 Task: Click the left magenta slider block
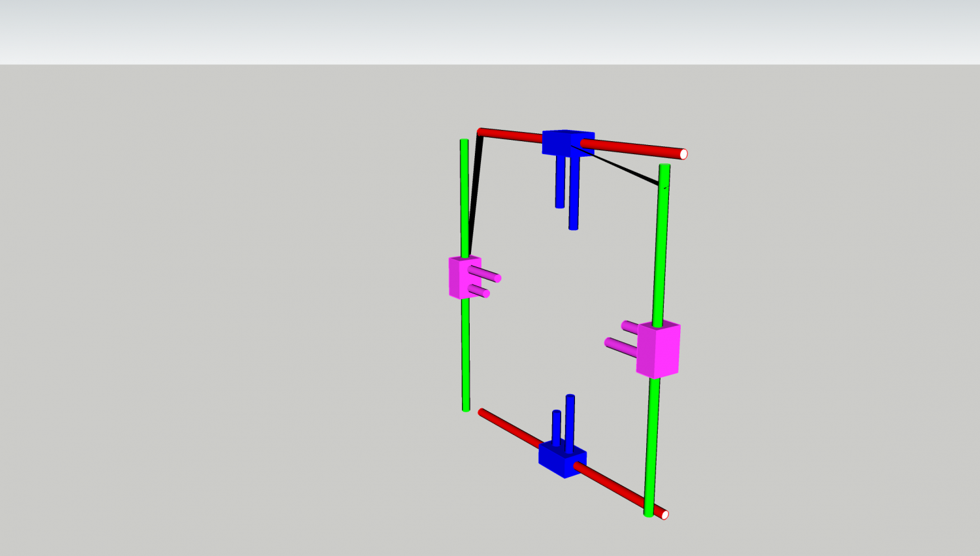[x=459, y=278]
